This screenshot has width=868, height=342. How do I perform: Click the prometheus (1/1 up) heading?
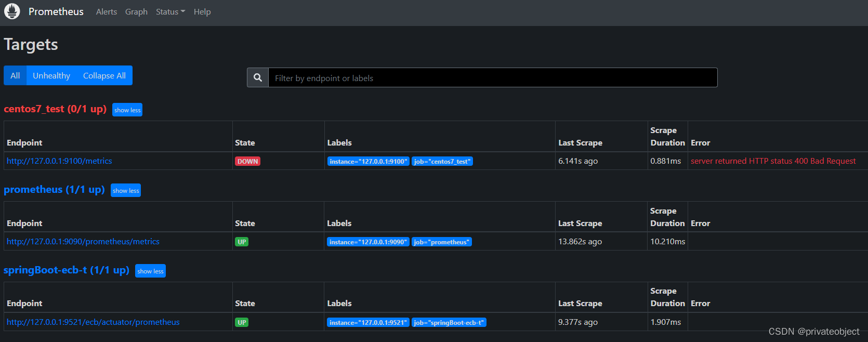click(54, 189)
